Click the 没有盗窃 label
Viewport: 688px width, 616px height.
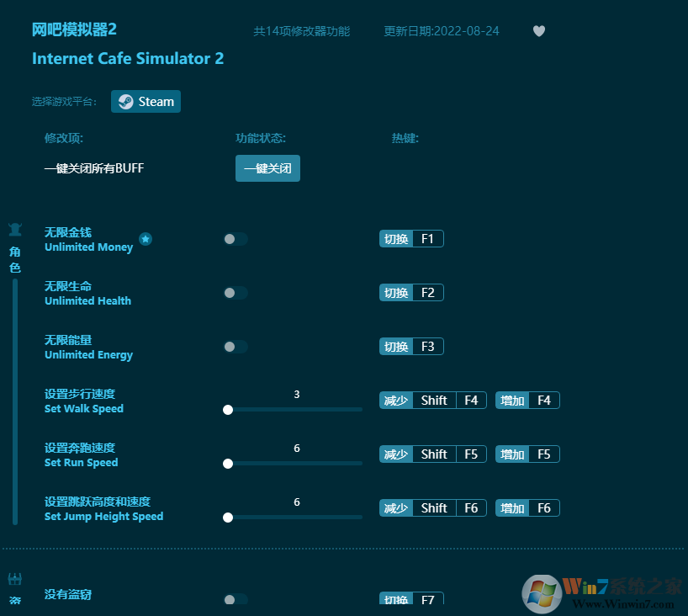point(68,594)
